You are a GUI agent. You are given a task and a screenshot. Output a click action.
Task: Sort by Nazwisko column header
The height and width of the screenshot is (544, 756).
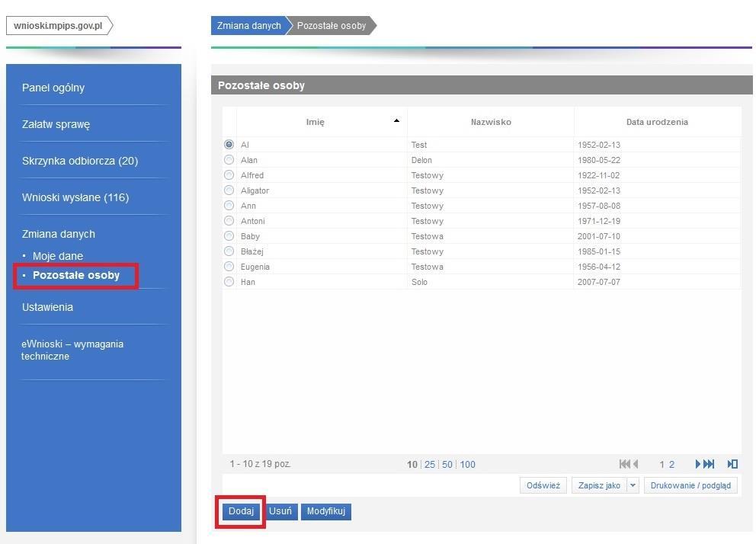(491, 122)
